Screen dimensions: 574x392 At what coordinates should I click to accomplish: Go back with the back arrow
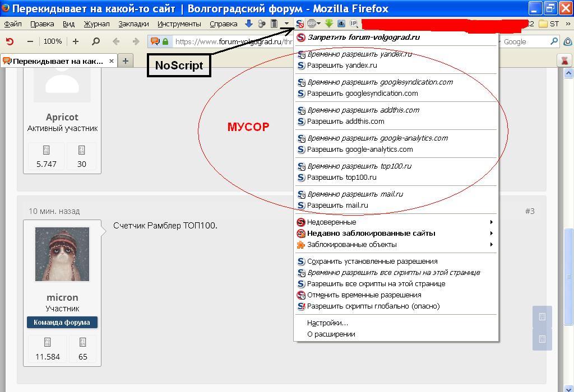(x=116, y=41)
